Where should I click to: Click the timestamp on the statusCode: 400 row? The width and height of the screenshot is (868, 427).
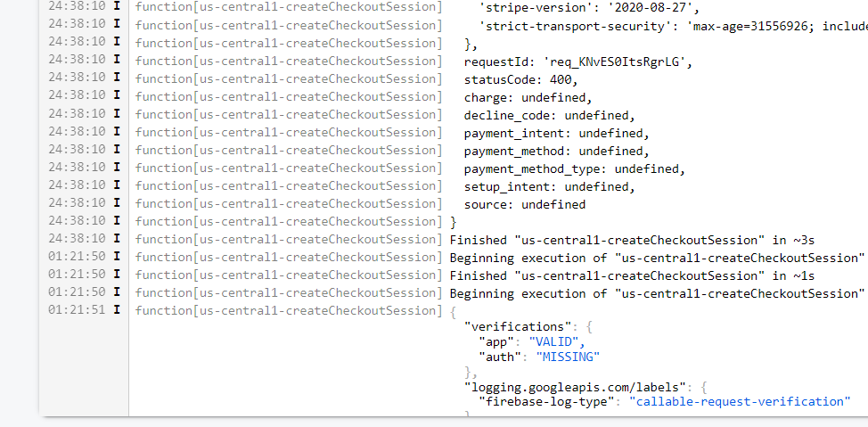pyautogui.click(x=77, y=78)
